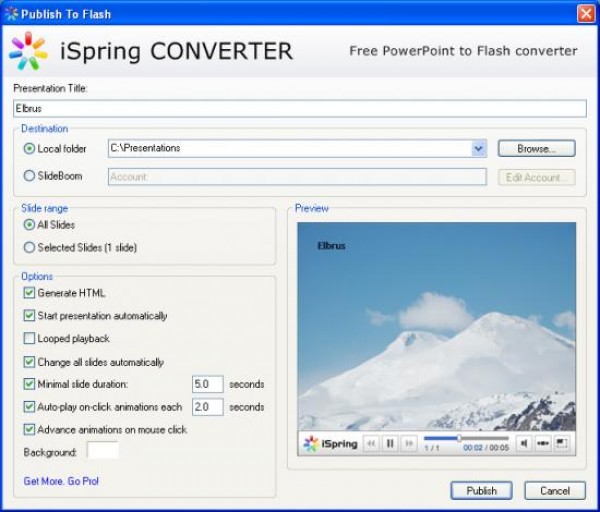600x512 pixels.
Task: Open the Get More. Go Pro! link
Action: pyautogui.click(x=61, y=481)
